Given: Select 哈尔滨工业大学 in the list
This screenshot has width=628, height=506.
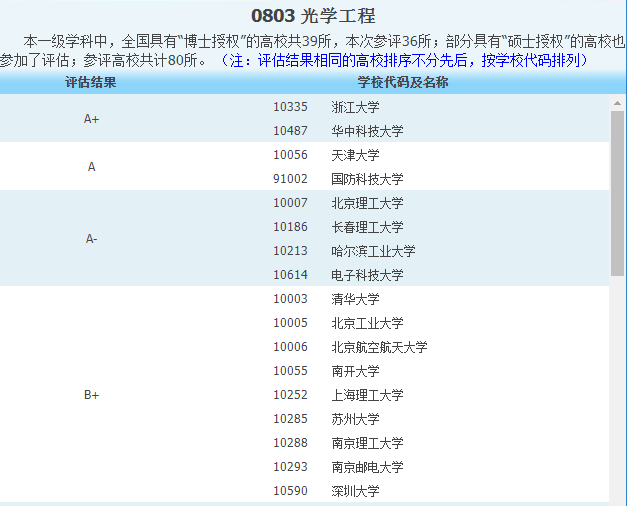Looking at the screenshot, I should pos(373,251).
